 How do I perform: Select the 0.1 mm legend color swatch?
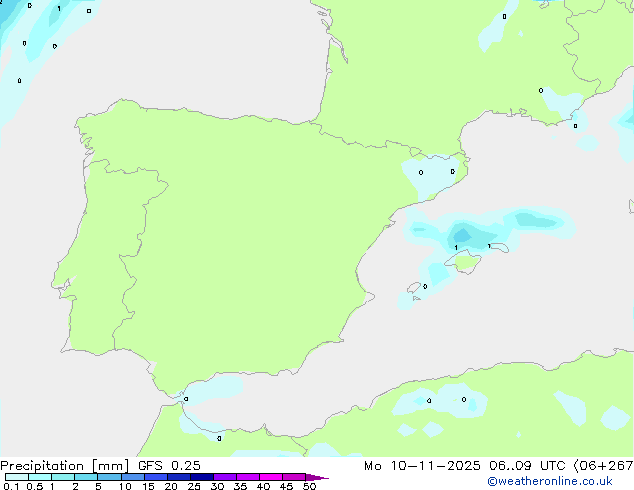pyautogui.click(x=17, y=477)
